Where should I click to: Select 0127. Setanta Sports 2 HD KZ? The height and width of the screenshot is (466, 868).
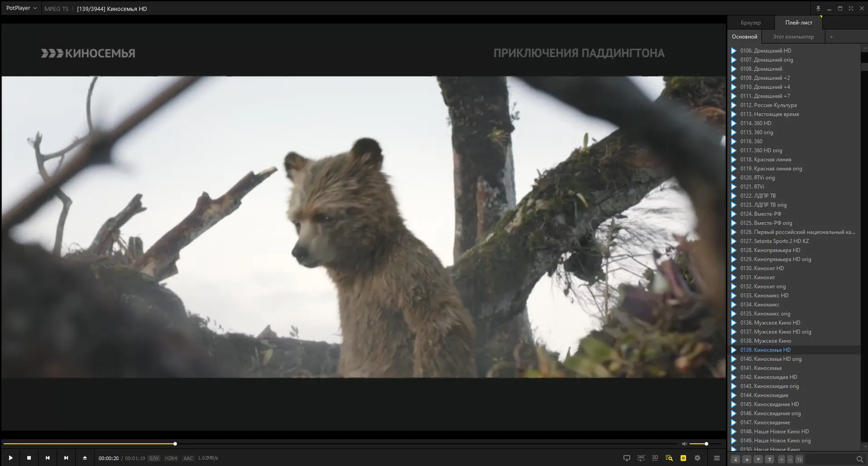794,241
